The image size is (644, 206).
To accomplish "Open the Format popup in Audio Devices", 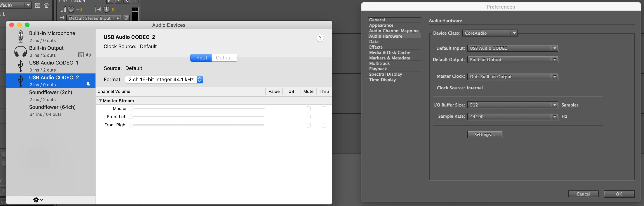I will (x=164, y=80).
